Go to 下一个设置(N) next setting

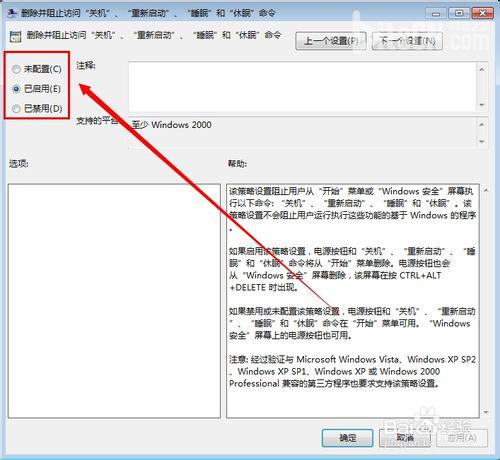(x=407, y=41)
